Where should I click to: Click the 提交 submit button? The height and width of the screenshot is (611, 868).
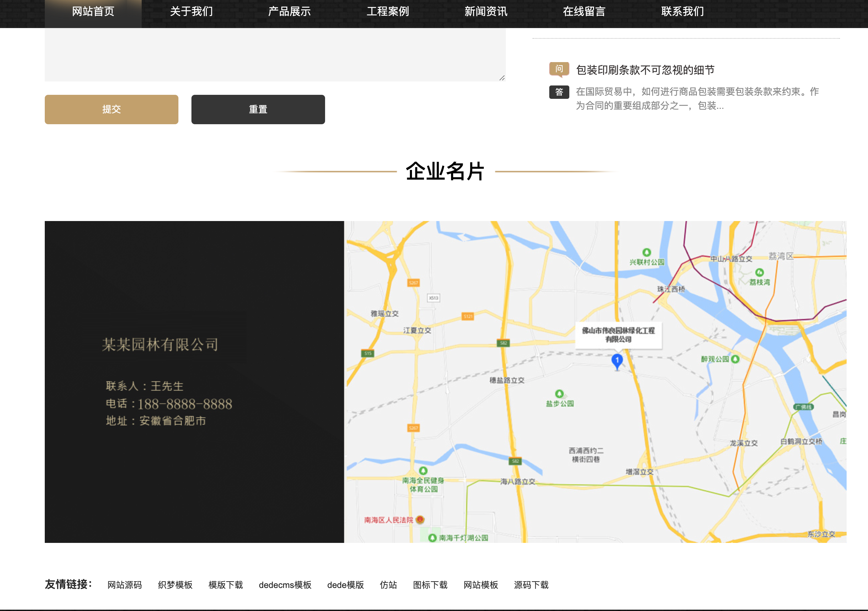click(x=112, y=109)
